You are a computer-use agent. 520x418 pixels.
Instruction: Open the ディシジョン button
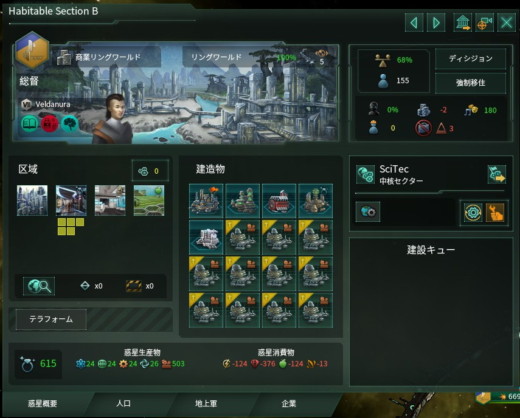(x=470, y=59)
